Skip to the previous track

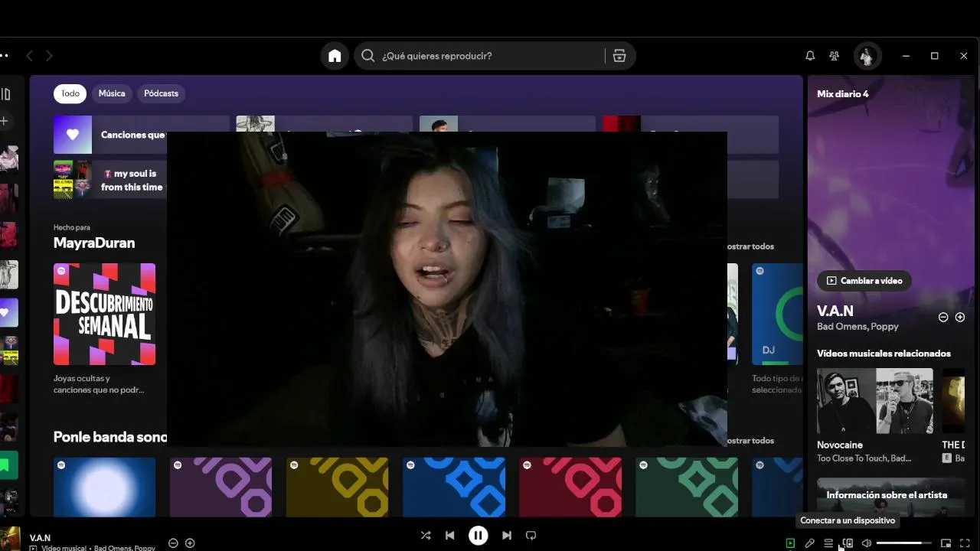click(x=450, y=536)
